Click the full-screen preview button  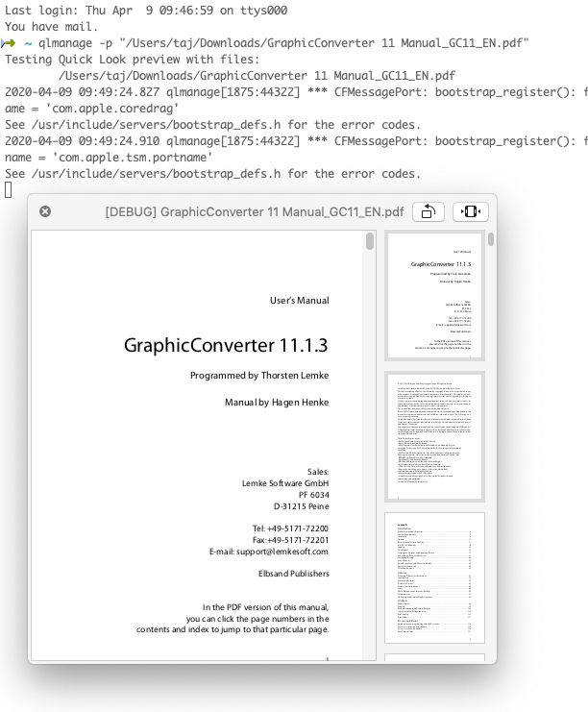point(471,212)
